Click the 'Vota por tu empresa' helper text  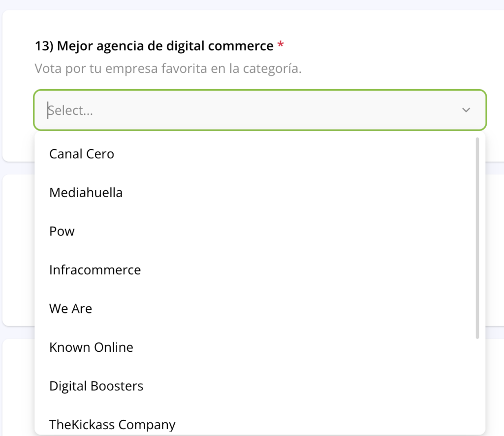pos(167,68)
